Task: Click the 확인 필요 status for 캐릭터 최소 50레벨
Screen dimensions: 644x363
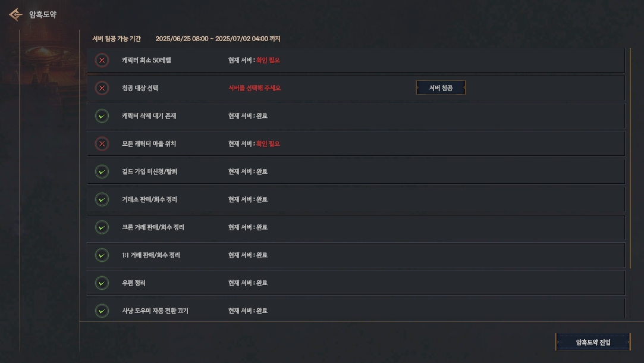Action: [268, 60]
